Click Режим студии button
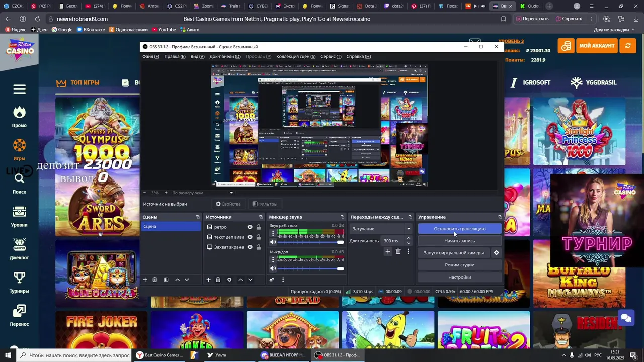Image resolution: width=644 pixels, height=362 pixels. [460, 265]
